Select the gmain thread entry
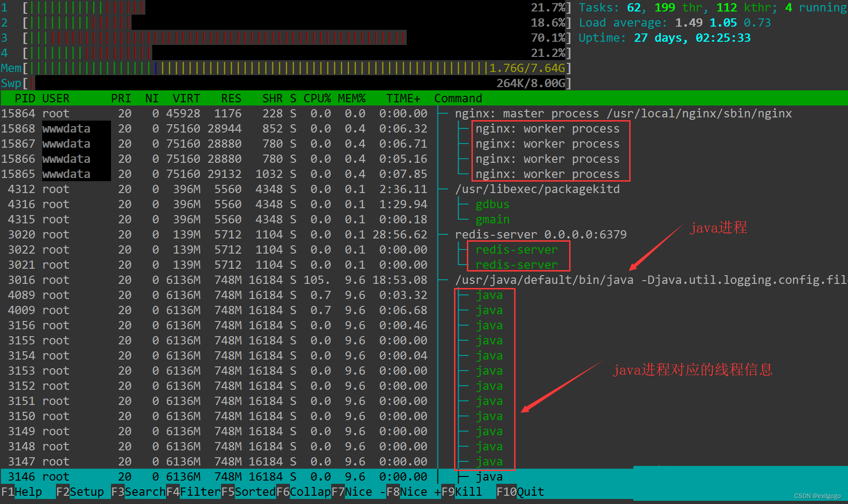848x504 pixels. coord(493,219)
